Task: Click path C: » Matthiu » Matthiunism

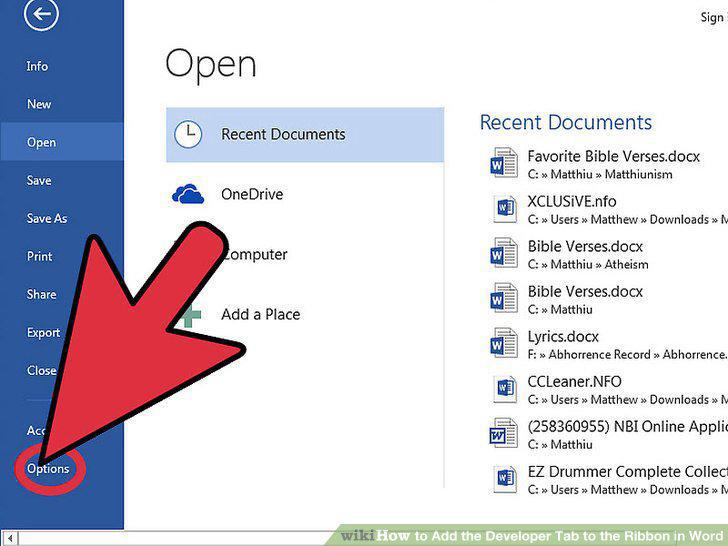Action: pyautogui.click(x=600, y=175)
